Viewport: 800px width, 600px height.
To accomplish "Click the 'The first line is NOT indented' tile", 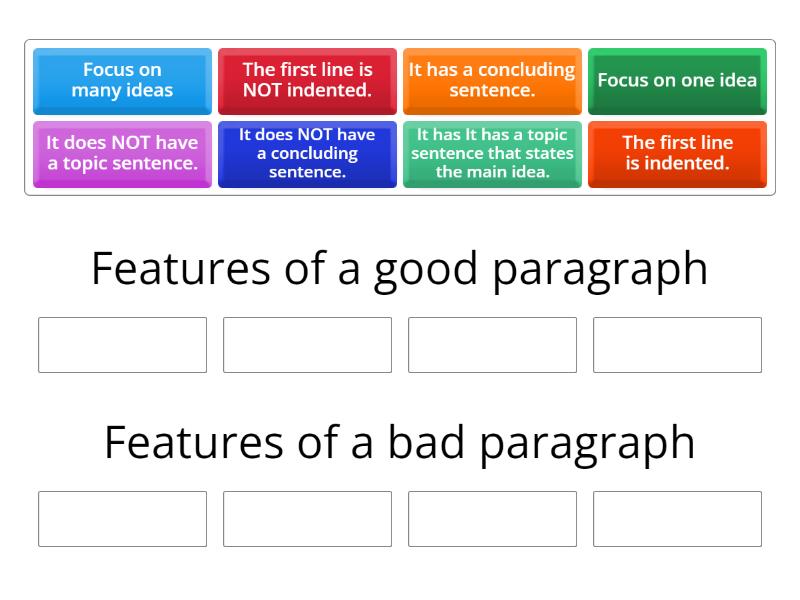I will 307,81.
